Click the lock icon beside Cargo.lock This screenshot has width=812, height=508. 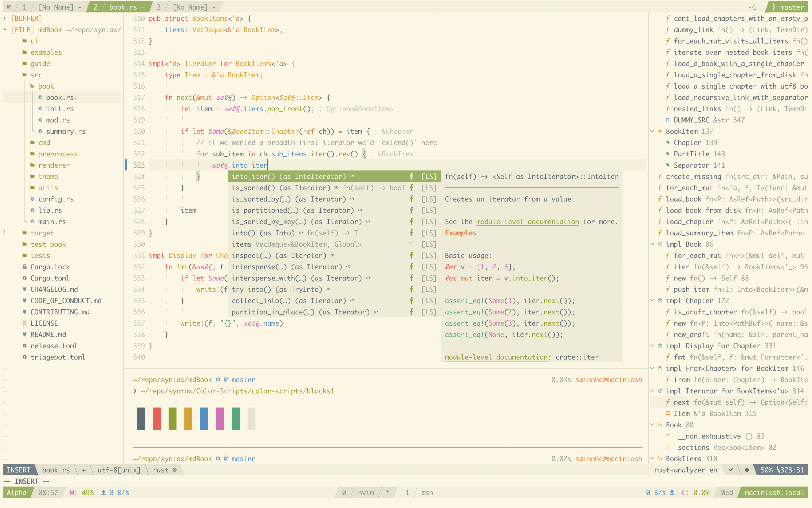(x=25, y=267)
